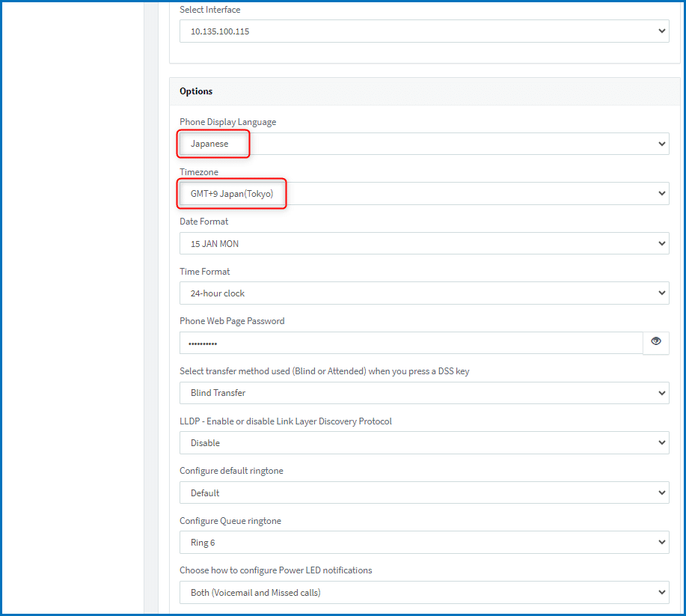Click the Date Format label
The width and height of the screenshot is (686, 616).
pyautogui.click(x=204, y=222)
